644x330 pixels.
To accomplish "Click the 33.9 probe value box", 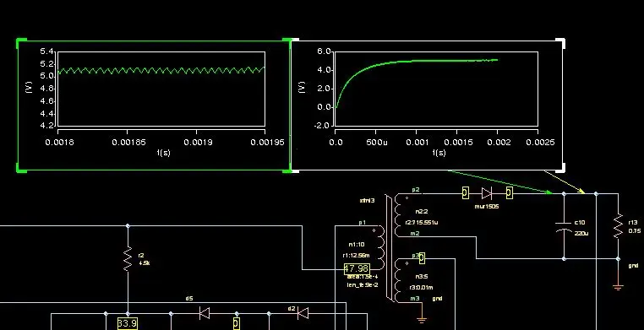I will click(127, 323).
